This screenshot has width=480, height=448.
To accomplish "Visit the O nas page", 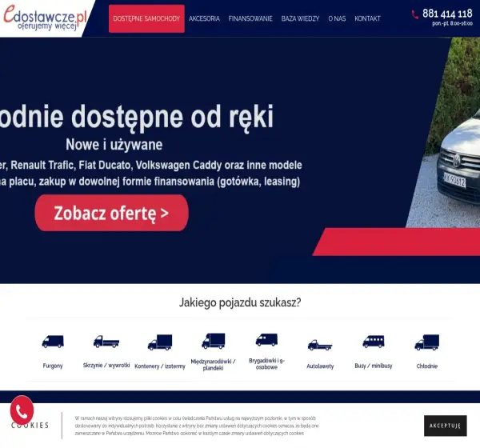I will click(337, 18).
